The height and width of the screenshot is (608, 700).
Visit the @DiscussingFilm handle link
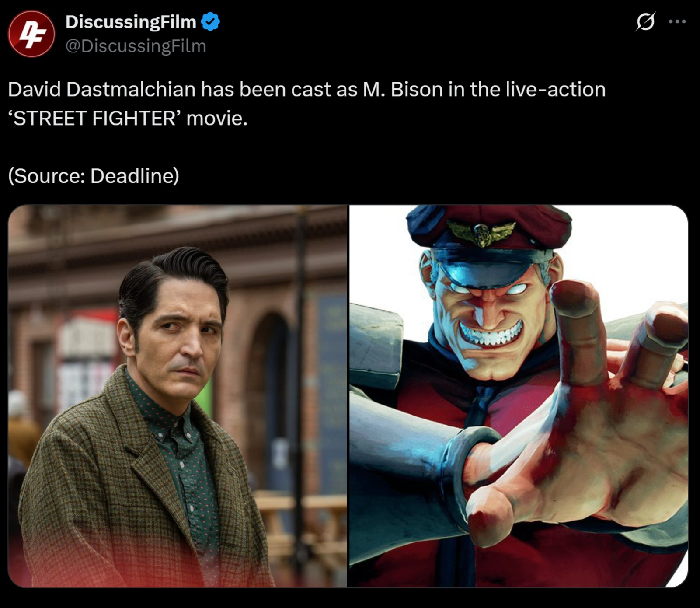click(x=136, y=46)
